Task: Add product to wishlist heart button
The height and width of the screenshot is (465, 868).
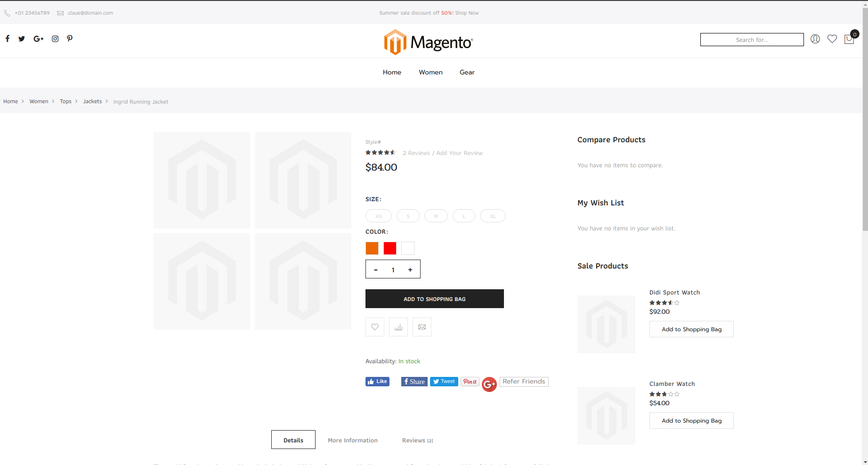Action: (x=375, y=327)
